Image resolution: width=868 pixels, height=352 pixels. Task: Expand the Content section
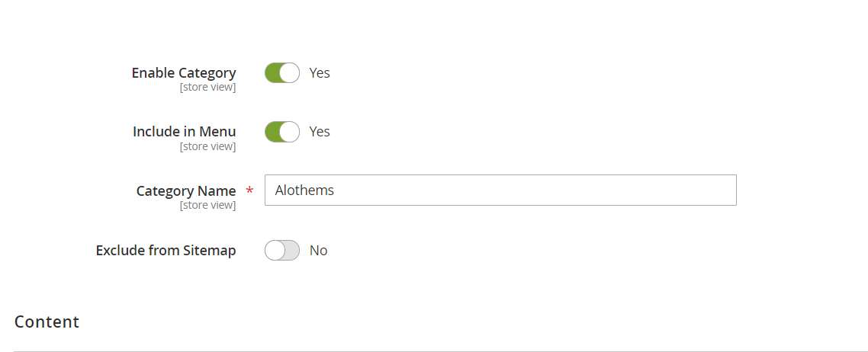pos(47,322)
